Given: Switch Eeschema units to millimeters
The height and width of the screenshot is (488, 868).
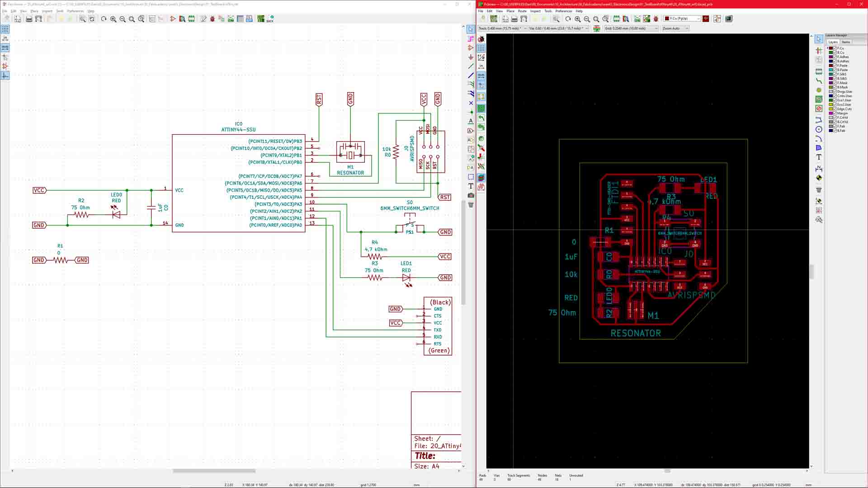Looking at the screenshot, I should tap(5, 47).
